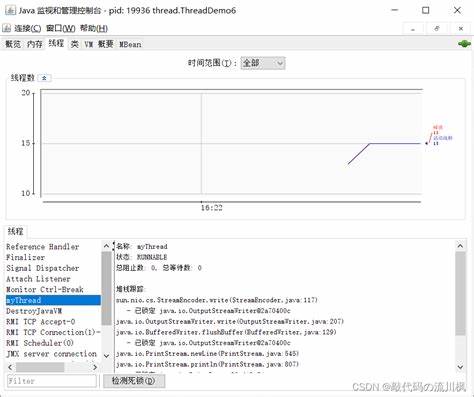Click the inner window Java menu icon
Image resolution: width=474 pixels, height=397 pixels.
click(x=6, y=28)
